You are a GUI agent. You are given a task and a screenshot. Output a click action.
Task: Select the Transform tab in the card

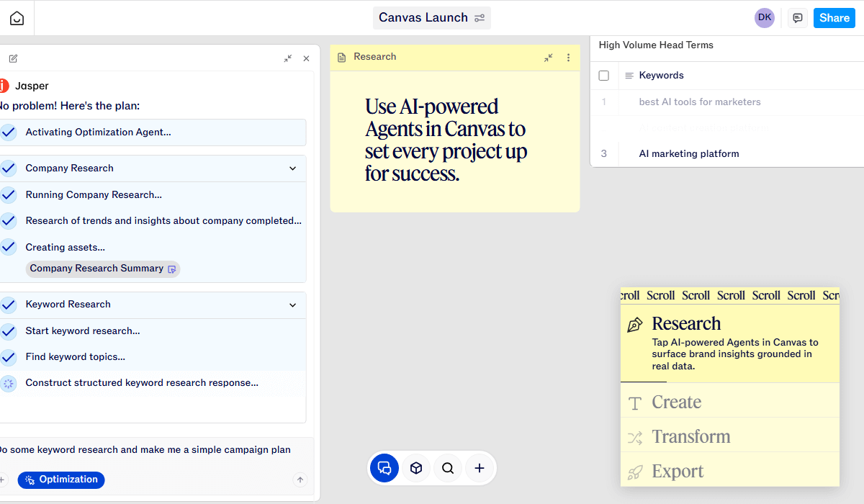[x=730, y=436]
